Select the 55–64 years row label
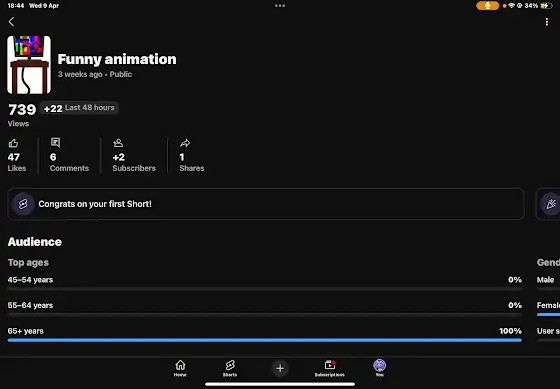560x389 pixels. (30, 305)
